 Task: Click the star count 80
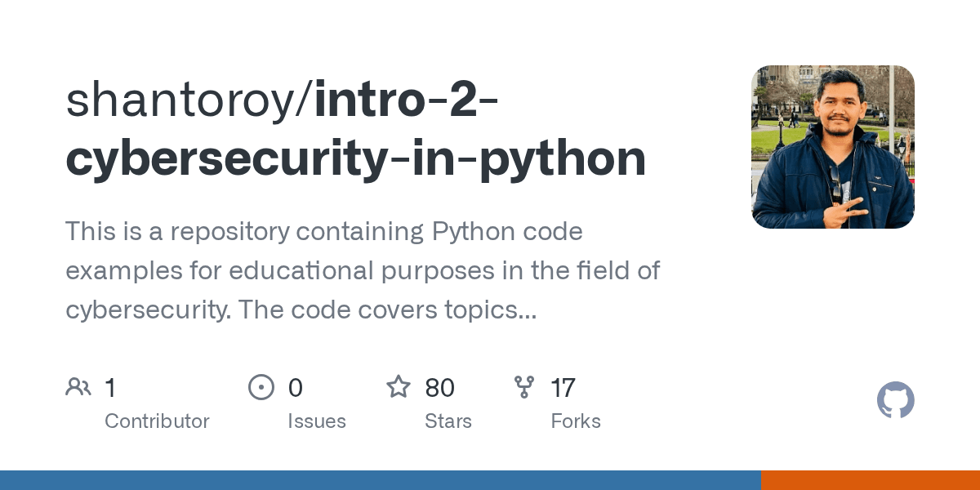[x=440, y=387]
